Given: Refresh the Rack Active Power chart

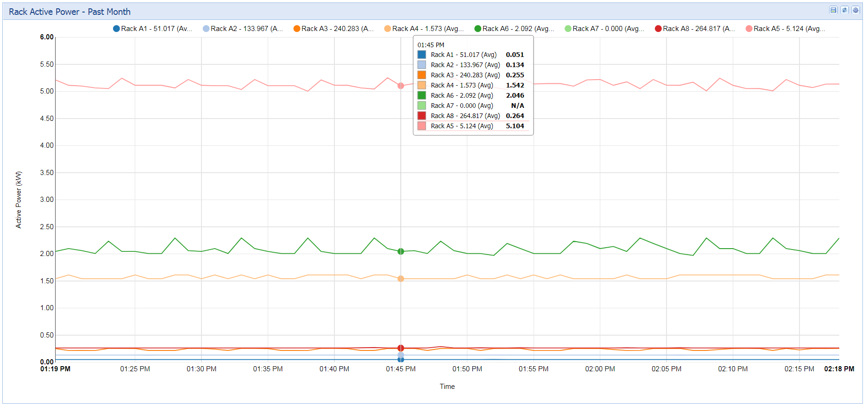Looking at the screenshot, I should (x=844, y=10).
